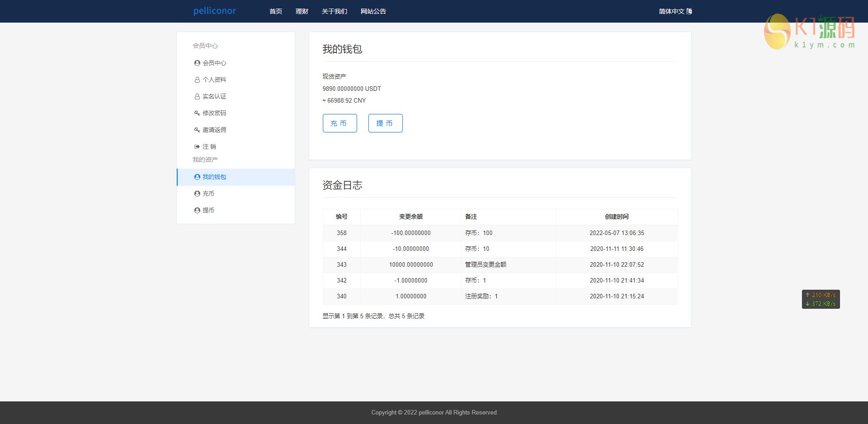Go to 理财 in the top menu
The width and height of the screenshot is (868, 424).
302,11
